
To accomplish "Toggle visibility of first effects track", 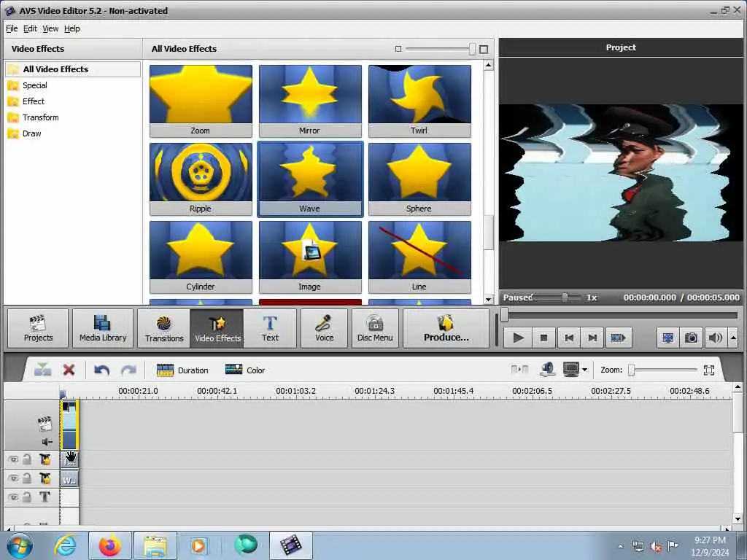I will (13, 459).
